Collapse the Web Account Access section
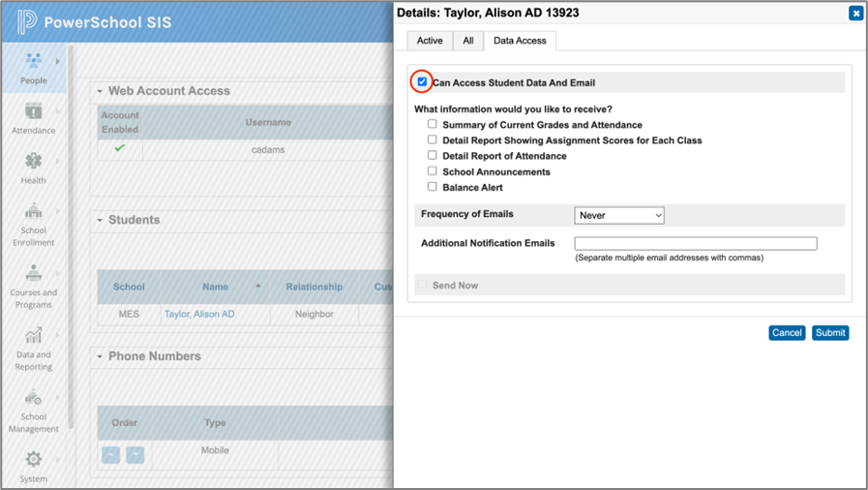Image resolution: width=868 pixels, height=490 pixels. [x=100, y=91]
